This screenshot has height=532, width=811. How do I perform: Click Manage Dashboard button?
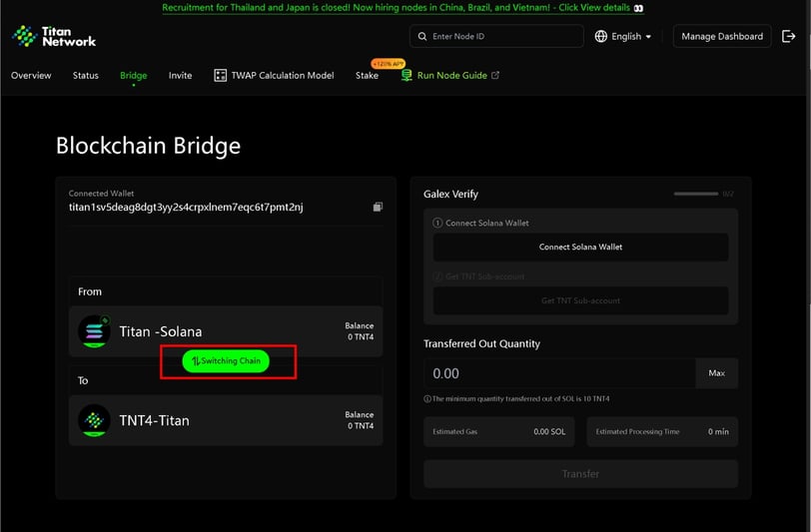pos(722,36)
